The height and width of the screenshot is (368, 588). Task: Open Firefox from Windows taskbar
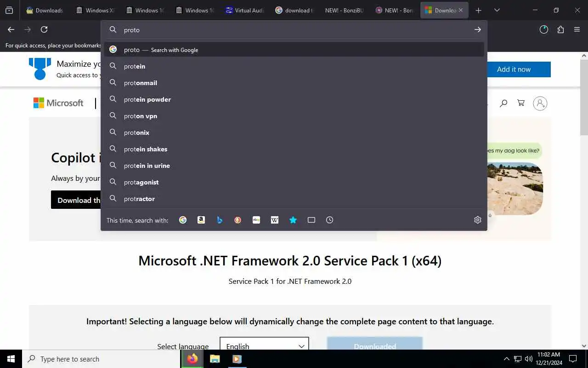click(x=192, y=359)
